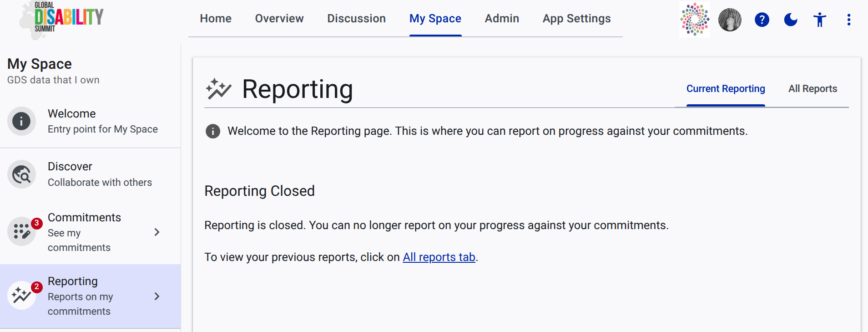Toggle dark mode with the moon icon
The image size is (868, 332).
pos(791,20)
